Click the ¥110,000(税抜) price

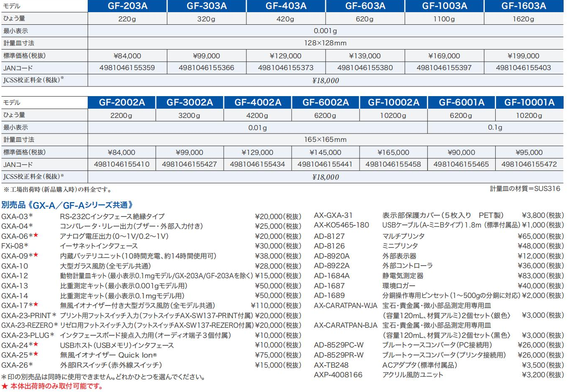tap(276, 306)
